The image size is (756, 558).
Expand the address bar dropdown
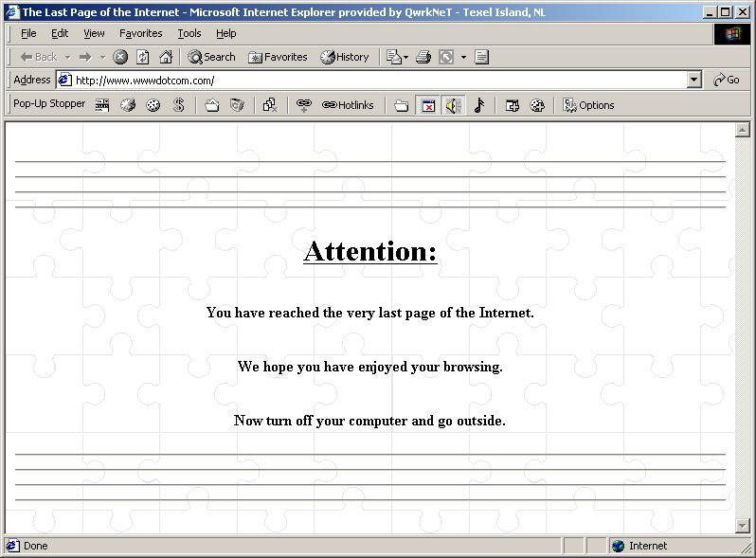click(694, 81)
